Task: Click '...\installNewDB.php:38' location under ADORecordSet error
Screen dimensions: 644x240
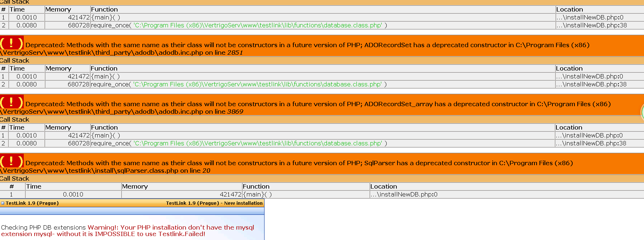Action: pos(591,84)
